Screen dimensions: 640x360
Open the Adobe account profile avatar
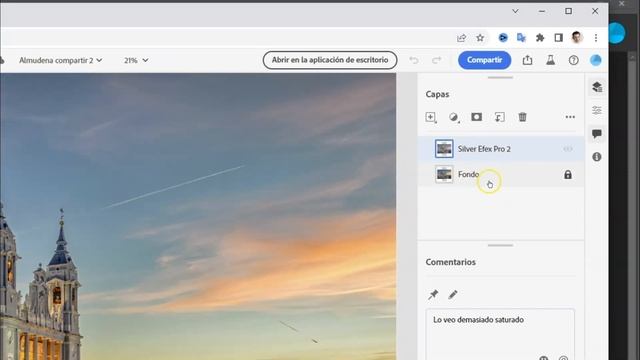pos(596,60)
